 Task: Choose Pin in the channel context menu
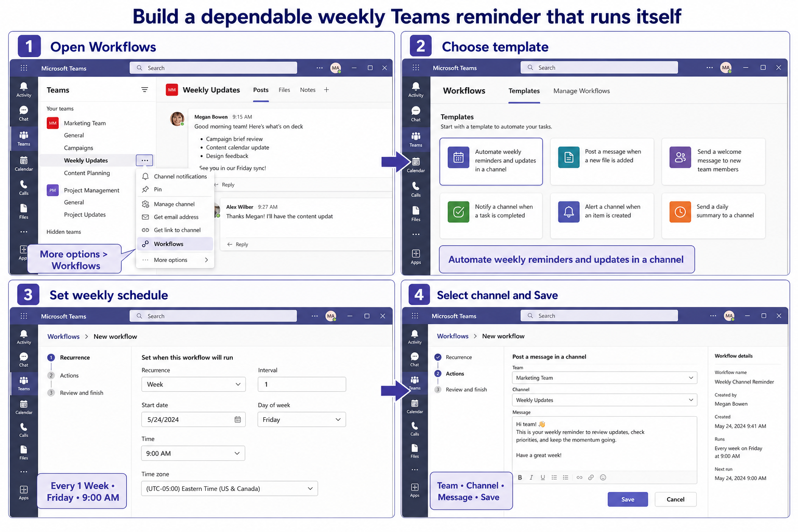click(x=175, y=190)
